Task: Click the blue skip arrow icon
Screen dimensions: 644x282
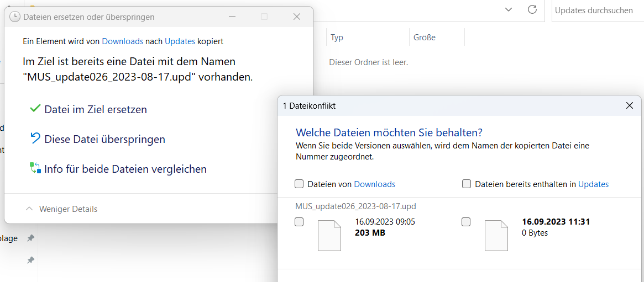Action: point(36,138)
